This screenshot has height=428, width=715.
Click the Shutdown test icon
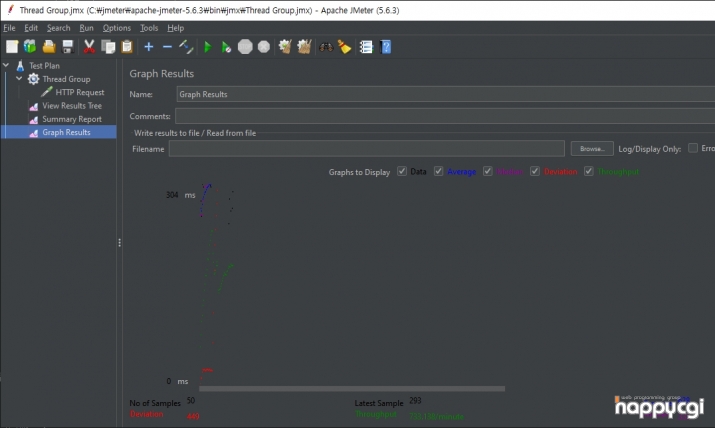tap(264, 46)
